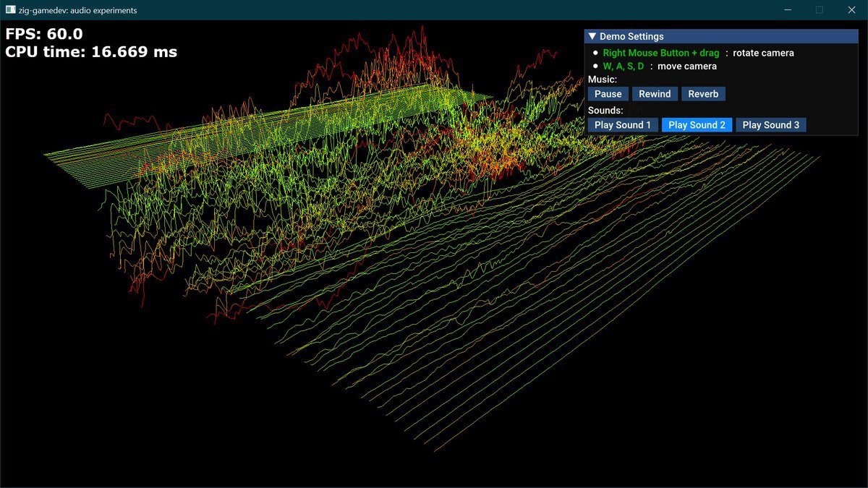The image size is (868, 488).
Task: Trigger the highlighted Play Sound 2 button
Action: click(x=697, y=125)
